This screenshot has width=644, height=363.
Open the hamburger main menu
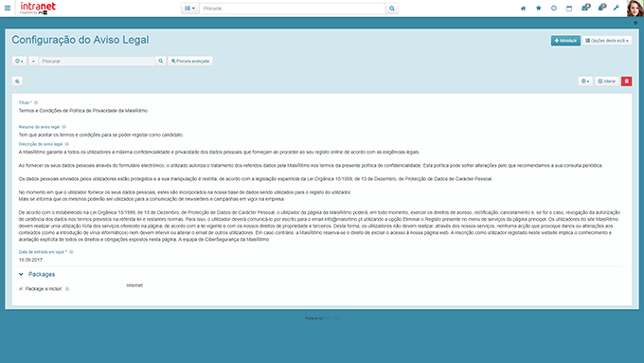(x=8, y=8)
